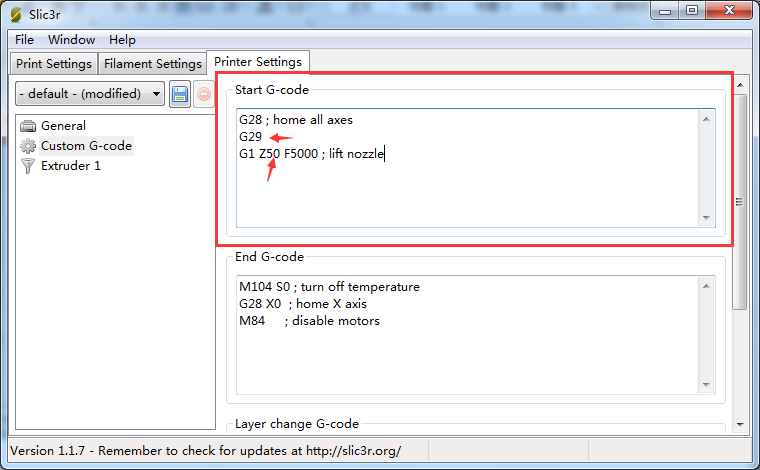Click the Layer change G-code section label
The image size is (760, 470).
point(297,424)
